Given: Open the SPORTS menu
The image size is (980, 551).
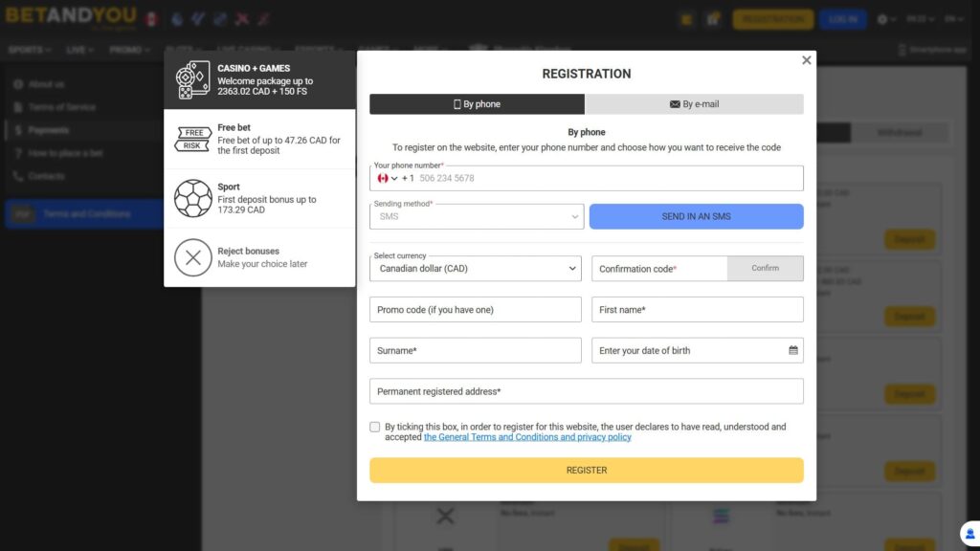Looking at the screenshot, I should [27, 50].
